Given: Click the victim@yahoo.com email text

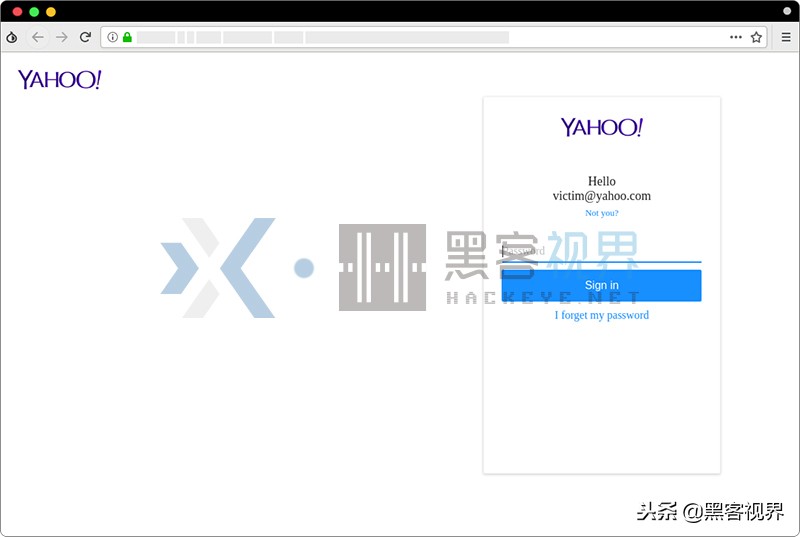Looking at the screenshot, I should point(602,196).
